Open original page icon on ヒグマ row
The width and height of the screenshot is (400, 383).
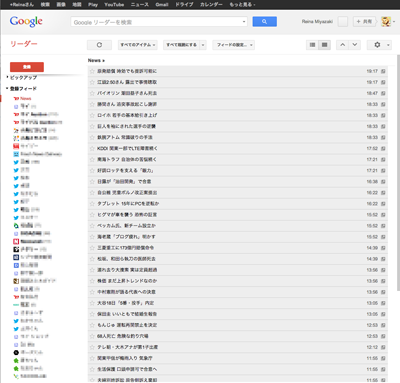tap(383, 215)
